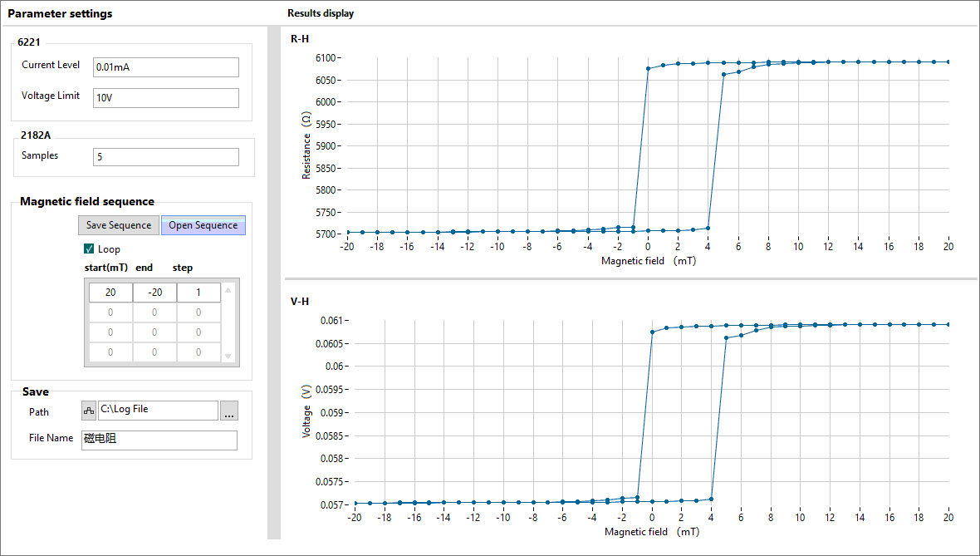Click the Current Level field showing 0.01mA

pos(165,67)
